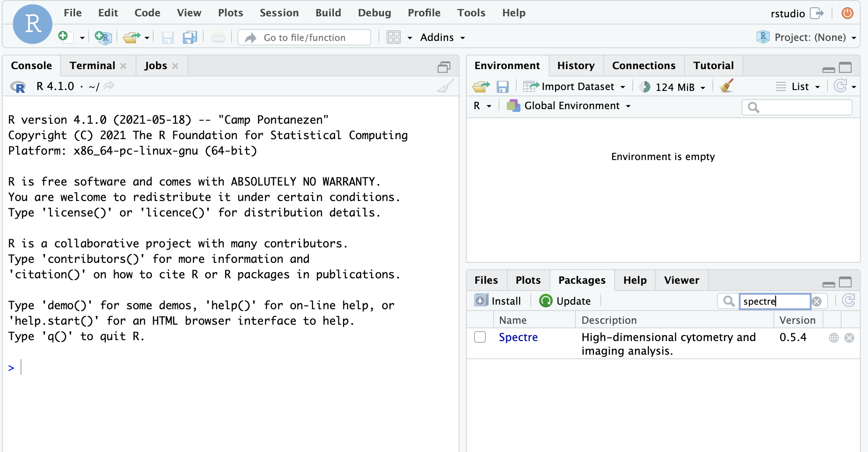The width and height of the screenshot is (868, 452).
Task: Open the Spectre package link
Action: 518,337
